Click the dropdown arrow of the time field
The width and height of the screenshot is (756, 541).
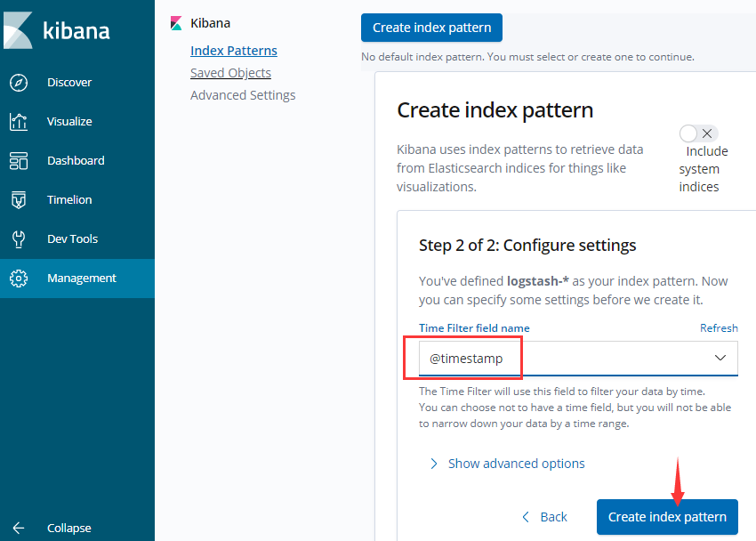pyautogui.click(x=720, y=358)
